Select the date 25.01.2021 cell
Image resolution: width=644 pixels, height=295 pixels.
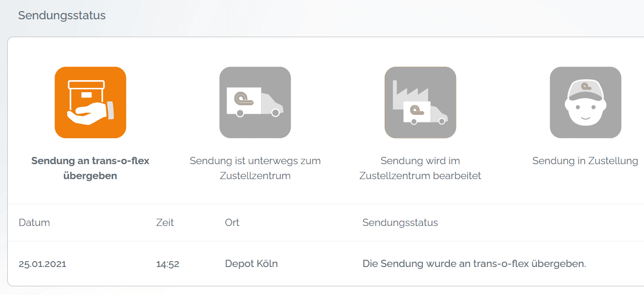pos(43,264)
